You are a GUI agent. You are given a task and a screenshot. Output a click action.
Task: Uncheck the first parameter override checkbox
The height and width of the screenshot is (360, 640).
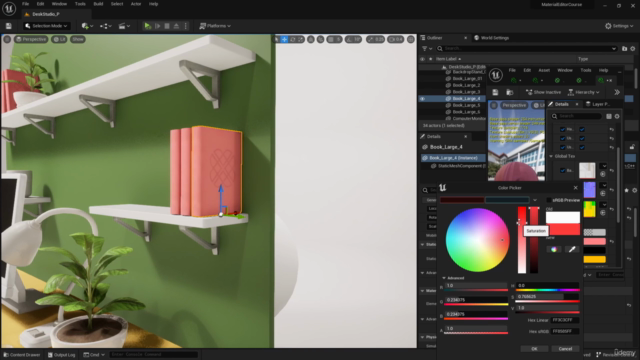coord(562,129)
